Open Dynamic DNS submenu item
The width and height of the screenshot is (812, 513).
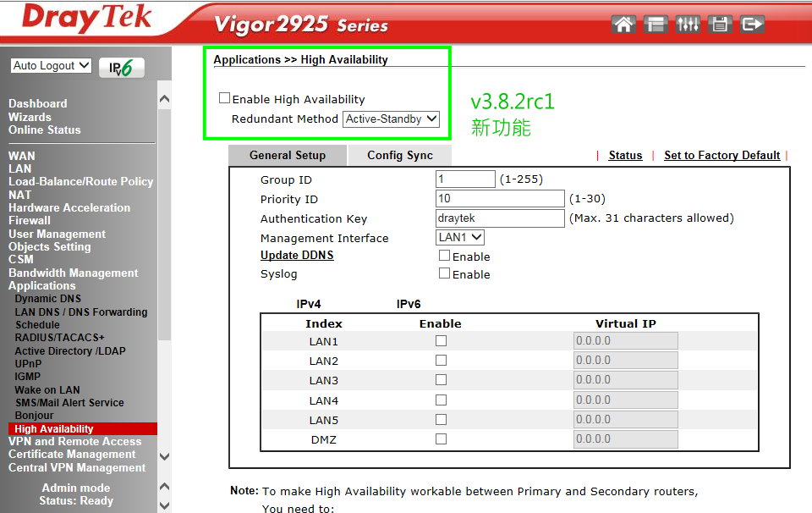tap(48, 299)
